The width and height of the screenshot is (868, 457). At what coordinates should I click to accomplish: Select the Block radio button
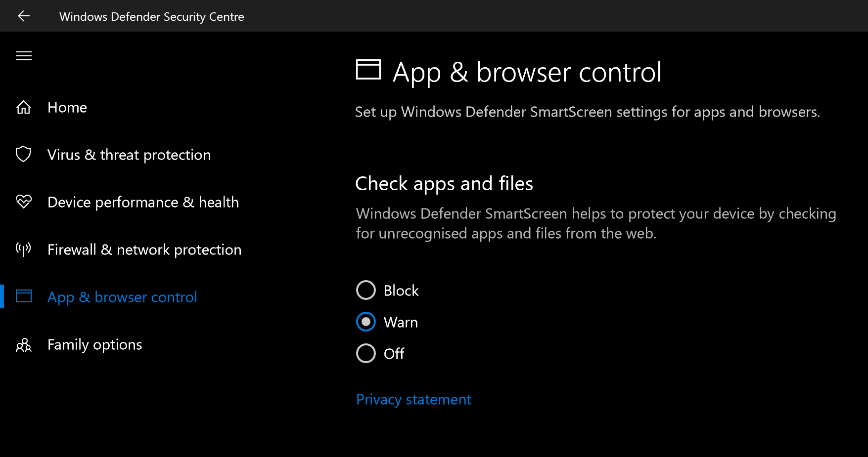(x=366, y=291)
